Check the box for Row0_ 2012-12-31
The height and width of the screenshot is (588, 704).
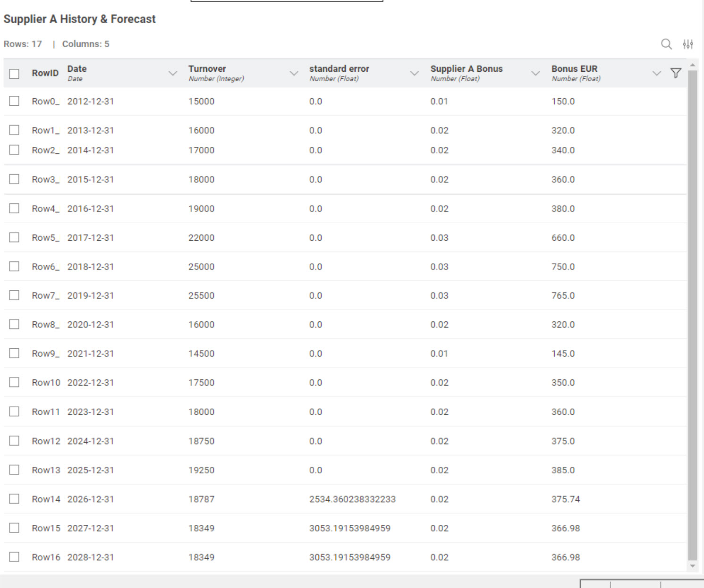click(14, 101)
